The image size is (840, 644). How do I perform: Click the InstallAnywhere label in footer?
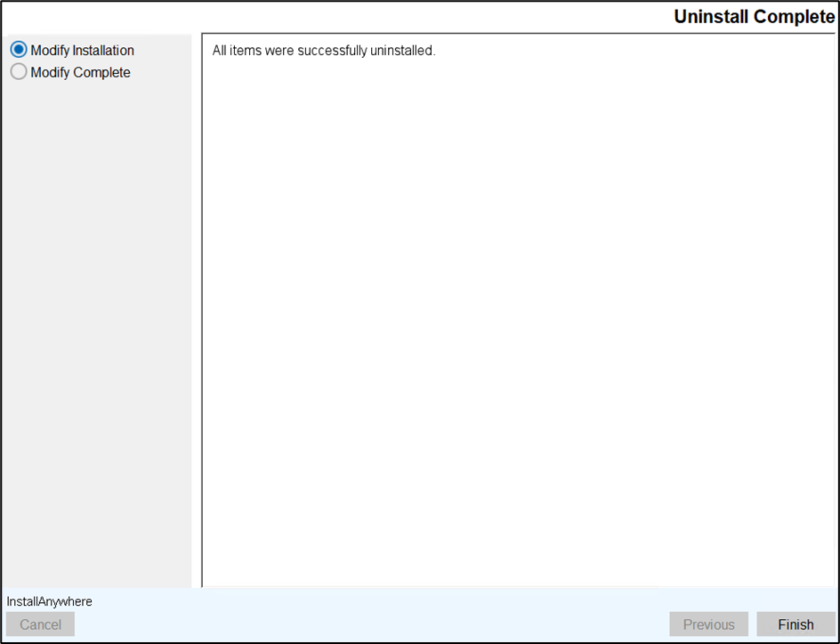(x=49, y=602)
